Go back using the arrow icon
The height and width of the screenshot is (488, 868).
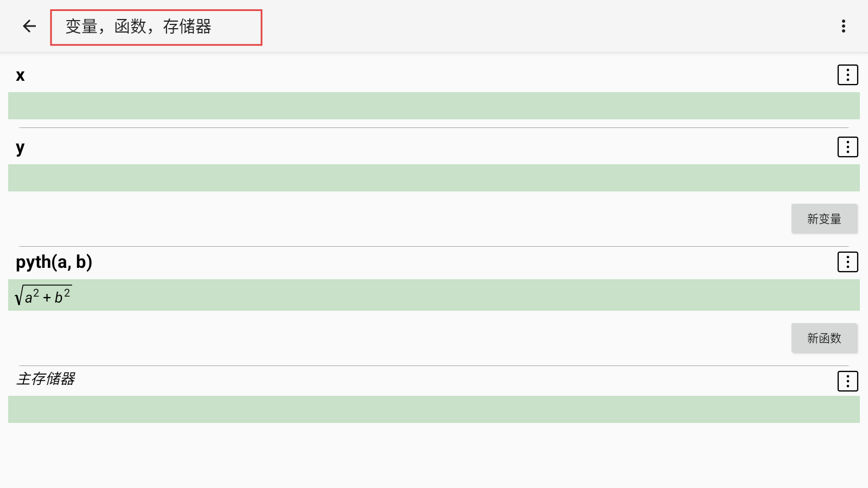pos(29,26)
